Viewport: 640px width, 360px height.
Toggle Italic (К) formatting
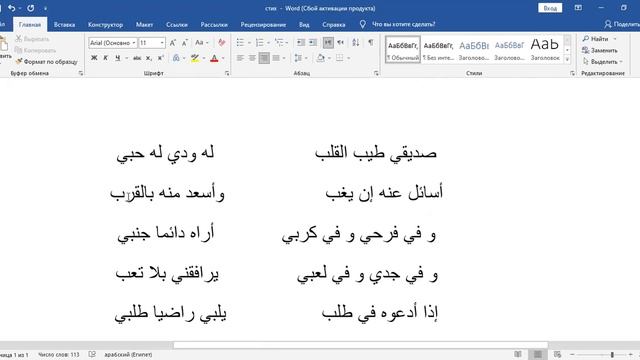click(106, 58)
